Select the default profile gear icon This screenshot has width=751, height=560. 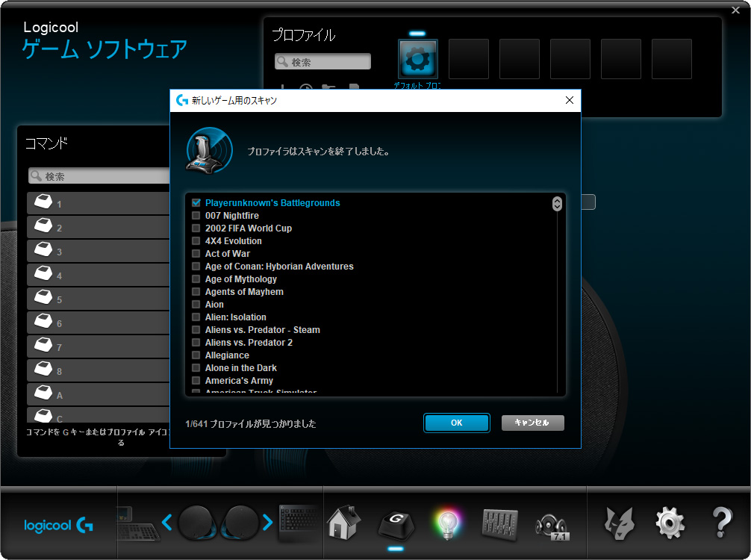pyautogui.click(x=417, y=59)
